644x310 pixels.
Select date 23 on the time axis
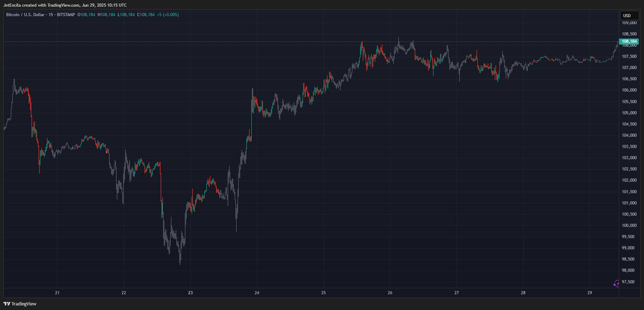click(190, 293)
